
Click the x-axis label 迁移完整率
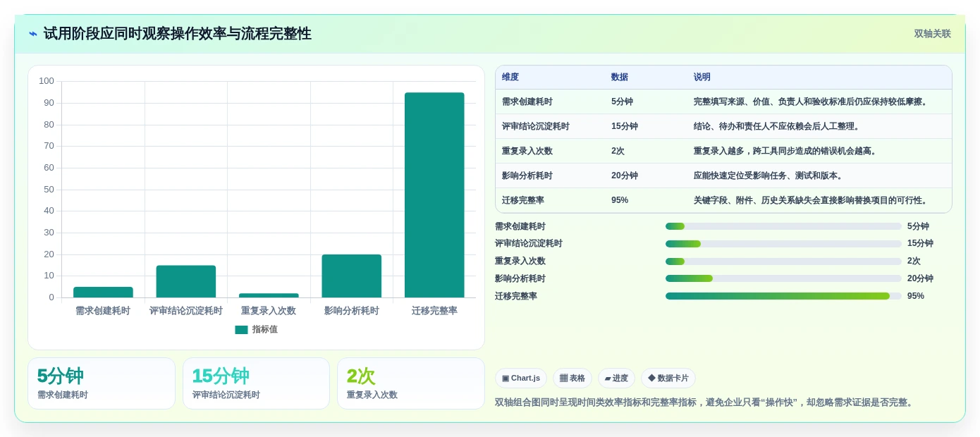point(434,311)
